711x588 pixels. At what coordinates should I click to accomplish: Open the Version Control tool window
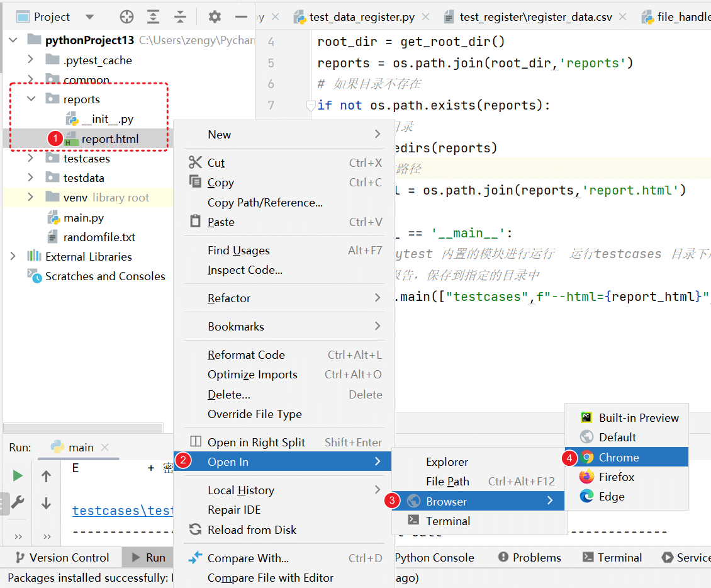[62, 558]
